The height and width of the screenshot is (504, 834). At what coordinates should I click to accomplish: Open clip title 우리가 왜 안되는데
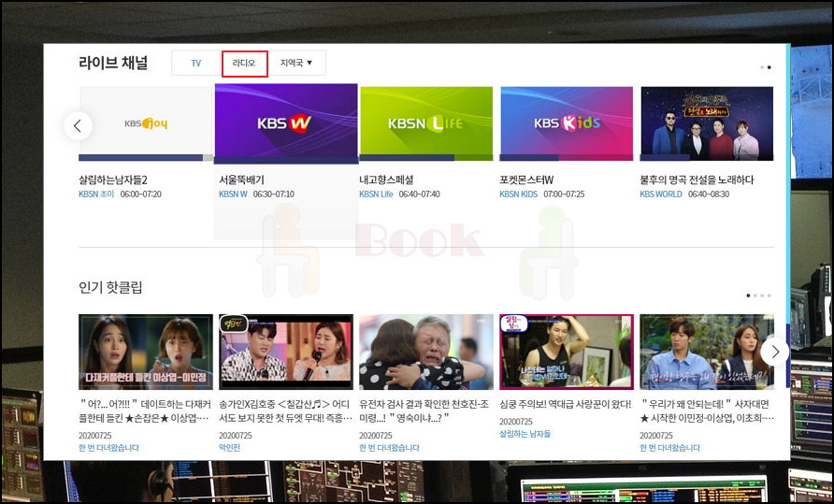point(707,410)
